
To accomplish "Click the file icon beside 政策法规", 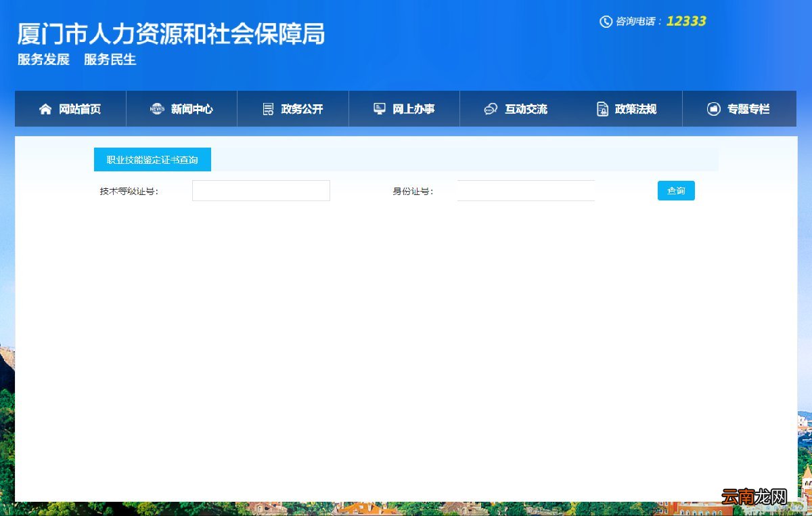I will click(602, 109).
